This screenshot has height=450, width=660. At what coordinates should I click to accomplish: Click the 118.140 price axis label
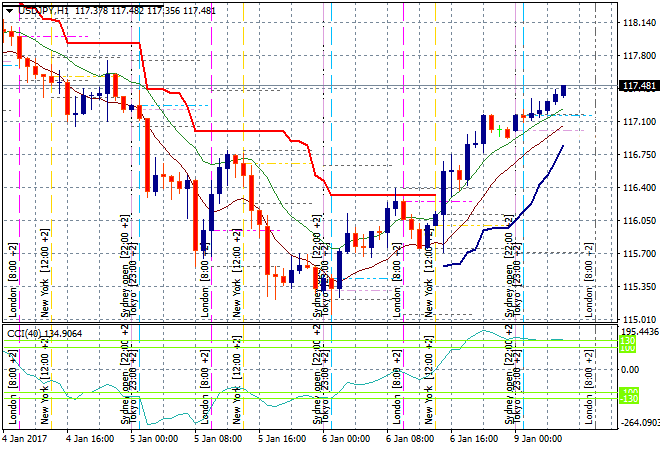639,23
